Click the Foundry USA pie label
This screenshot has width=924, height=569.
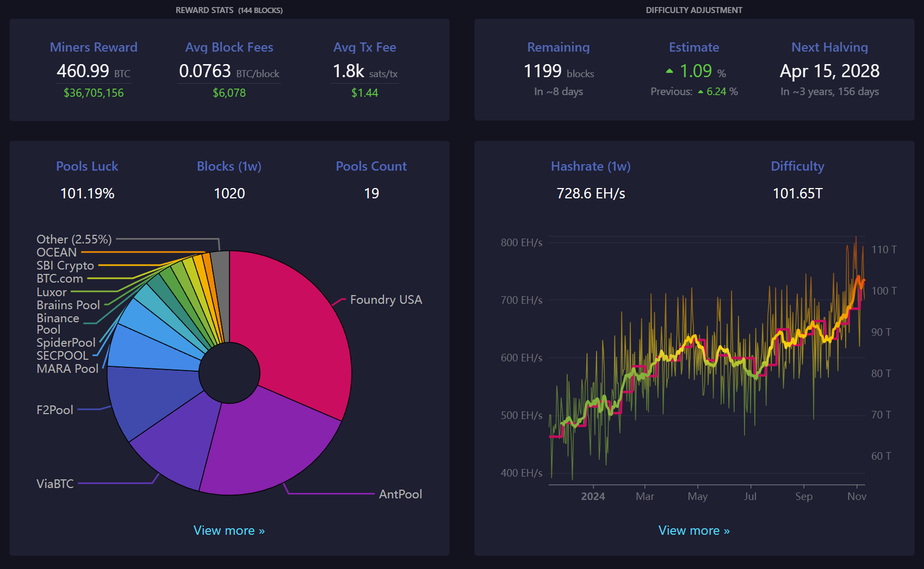point(386,300)
